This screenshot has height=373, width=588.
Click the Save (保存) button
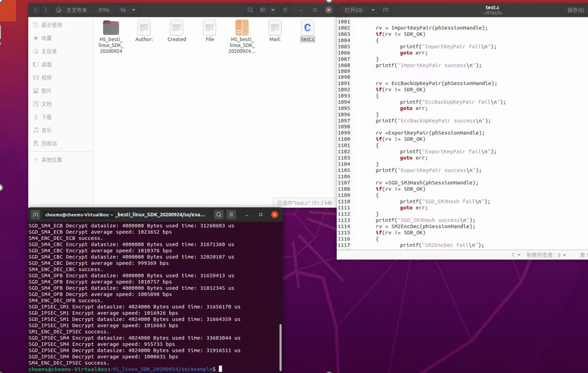(575, 10)
